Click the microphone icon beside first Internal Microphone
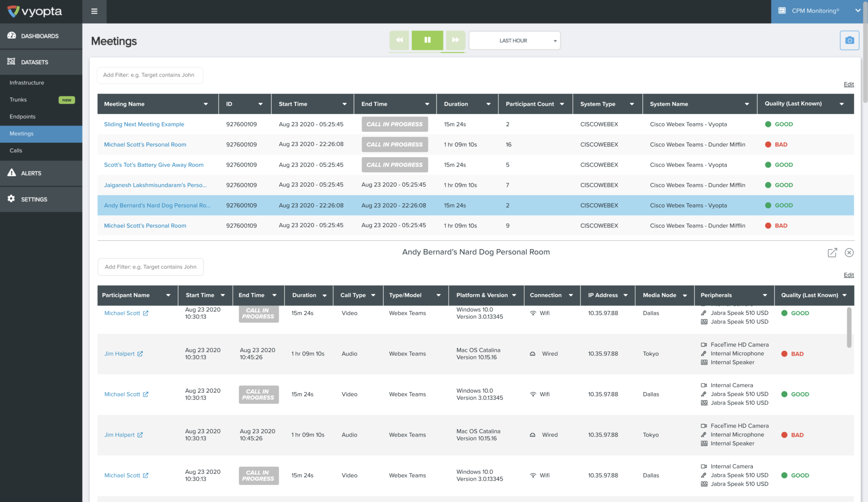868x502 pixels. pos(704,354)
